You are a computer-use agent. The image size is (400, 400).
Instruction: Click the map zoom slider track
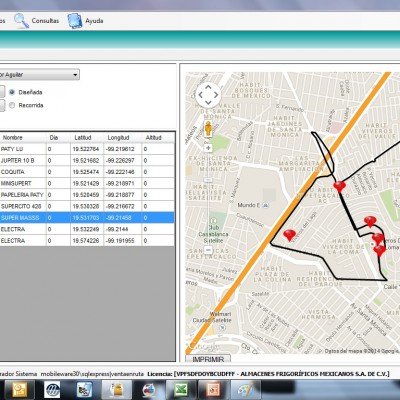(x=208, y=199)
